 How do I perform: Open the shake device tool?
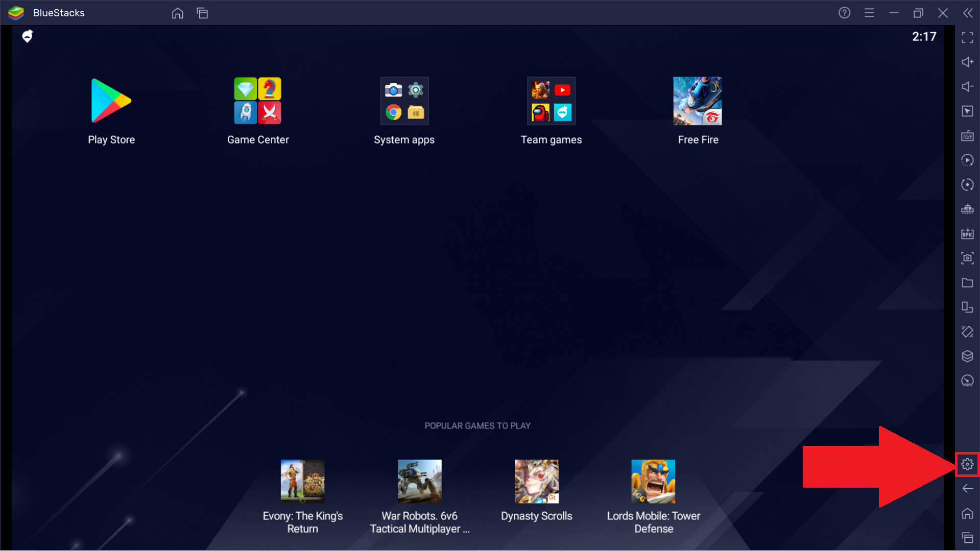967,331
